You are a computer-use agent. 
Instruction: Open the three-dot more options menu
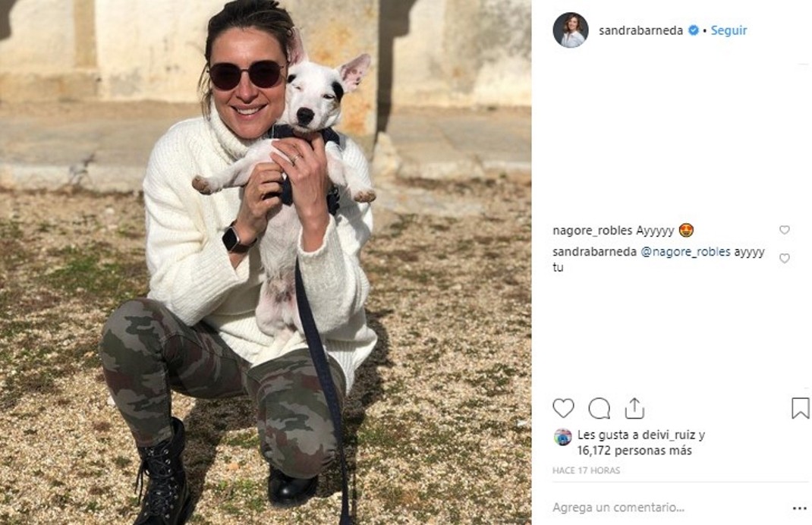click(x=800, y=508)
